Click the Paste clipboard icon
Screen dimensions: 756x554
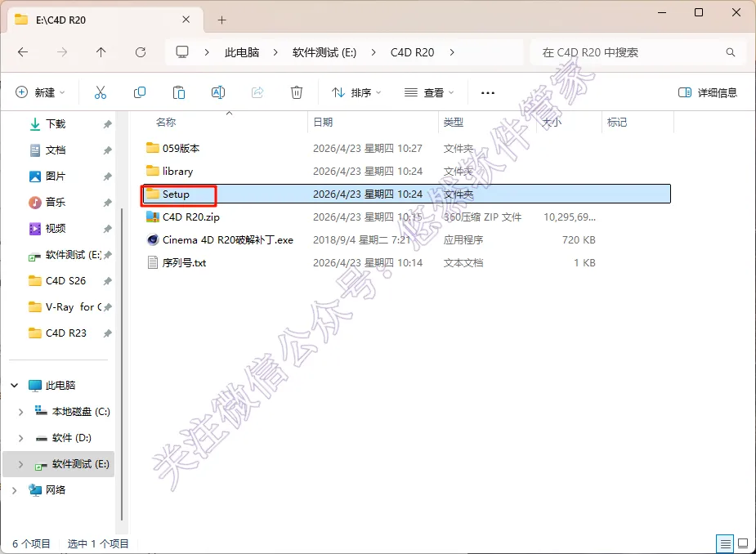[x=179, y=92]
